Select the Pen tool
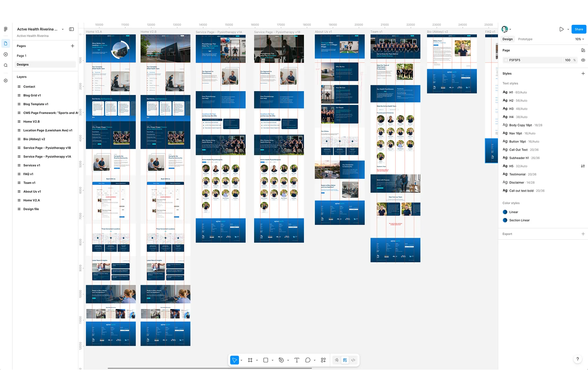 [x=281, y=360]
